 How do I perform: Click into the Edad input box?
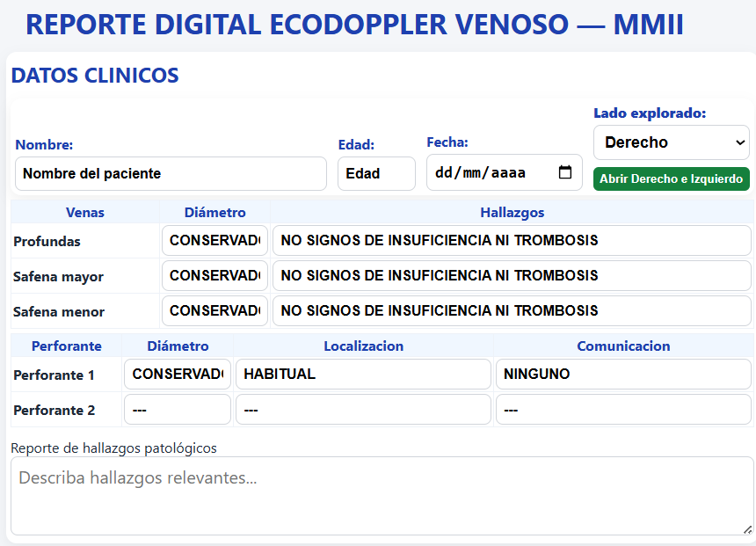click(x=376, y=174)
